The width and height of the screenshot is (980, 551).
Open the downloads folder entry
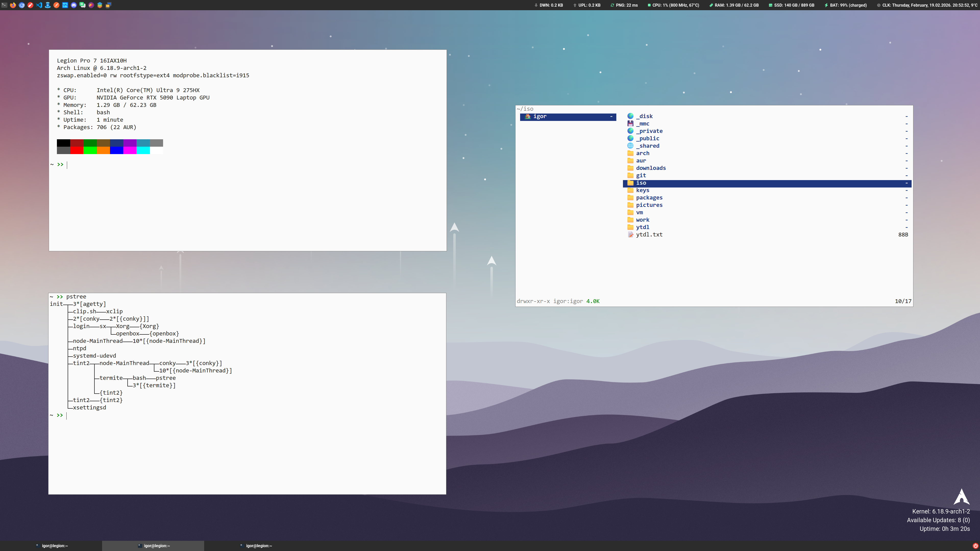(x=651, y=168)
